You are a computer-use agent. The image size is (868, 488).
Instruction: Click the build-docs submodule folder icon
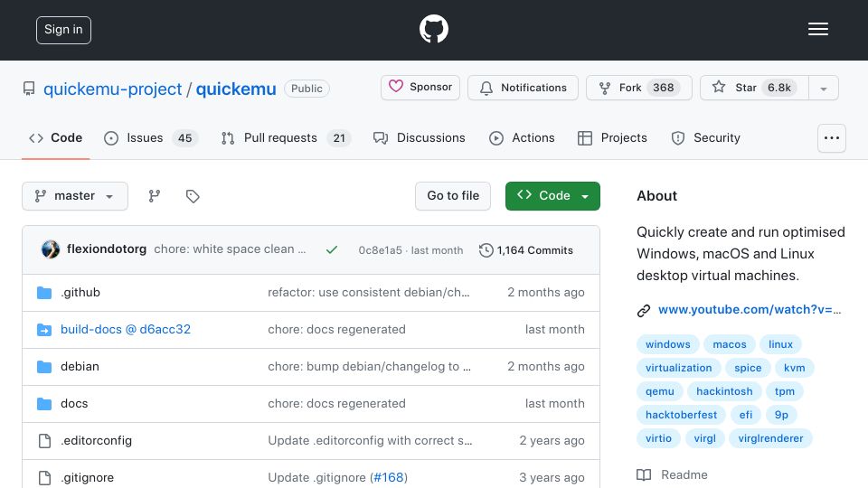tap(44, 330)
